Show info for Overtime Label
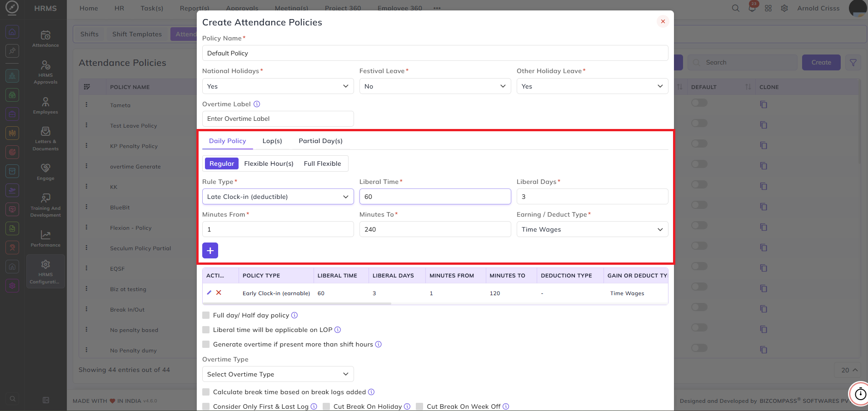This screenshot has height=411, width=868. (257, 104)
